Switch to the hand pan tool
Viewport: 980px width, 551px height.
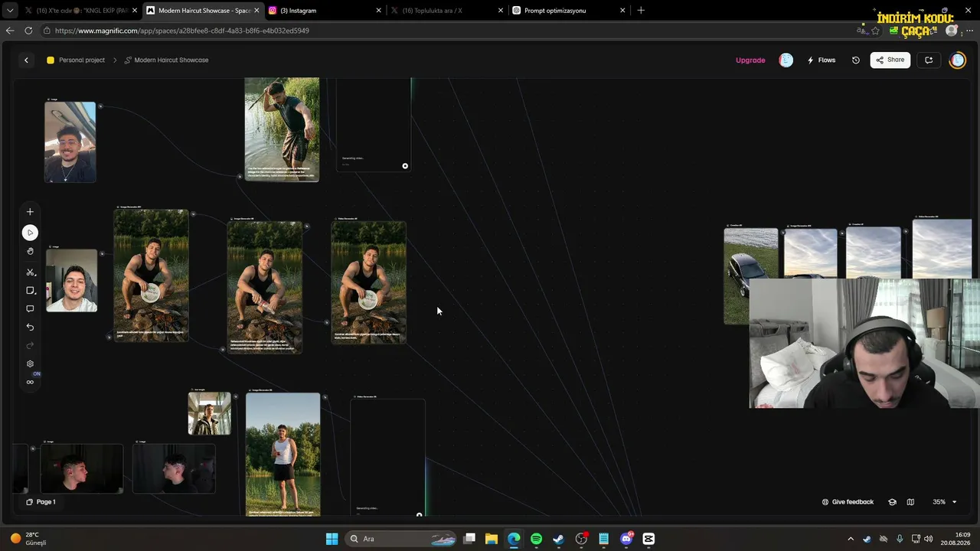click(x=30, y=251)
